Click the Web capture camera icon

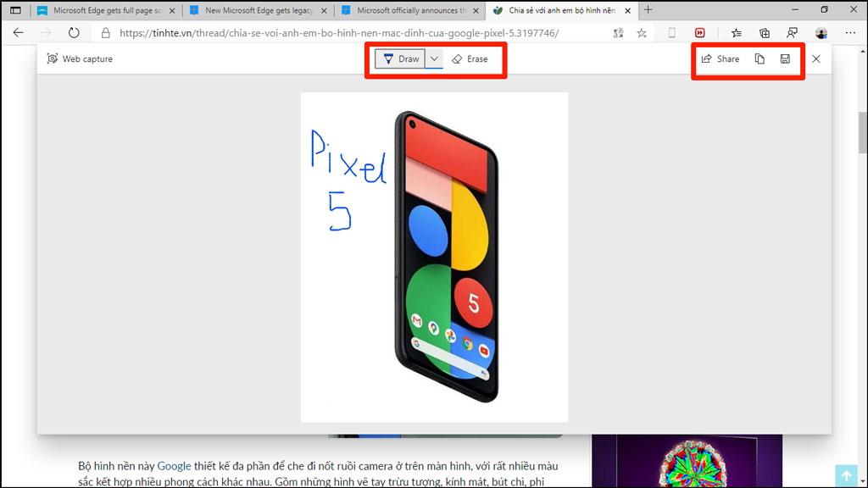[52, 58]
